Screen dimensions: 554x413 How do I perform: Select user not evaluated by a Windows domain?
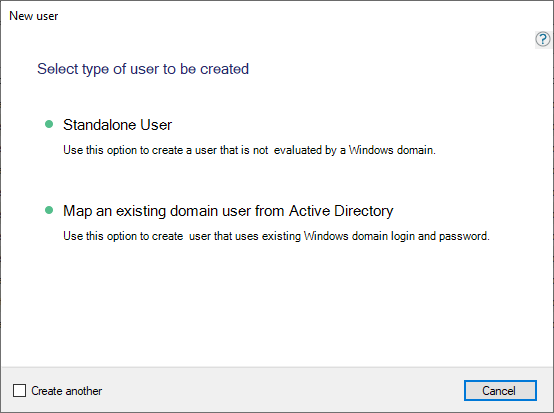click(249, 150)
